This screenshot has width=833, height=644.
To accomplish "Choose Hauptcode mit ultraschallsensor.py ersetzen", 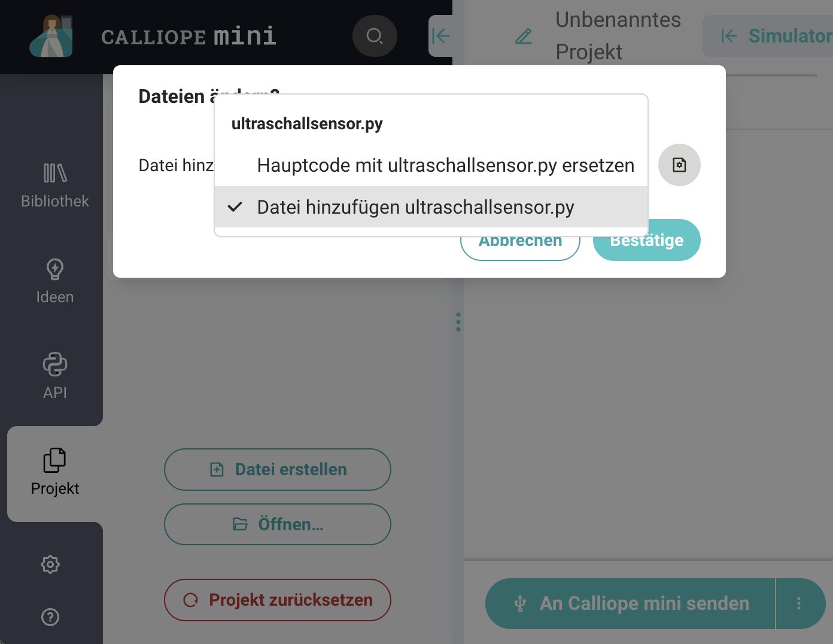I will (445, 165).
